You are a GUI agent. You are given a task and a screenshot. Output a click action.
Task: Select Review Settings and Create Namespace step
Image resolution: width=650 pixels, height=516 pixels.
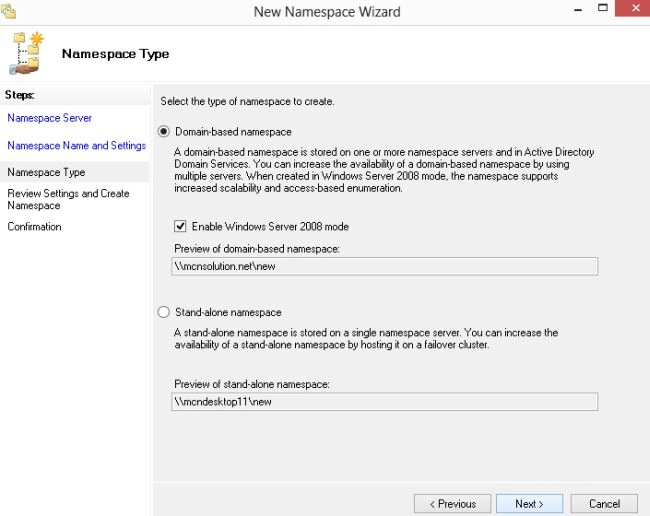[68, 199]
